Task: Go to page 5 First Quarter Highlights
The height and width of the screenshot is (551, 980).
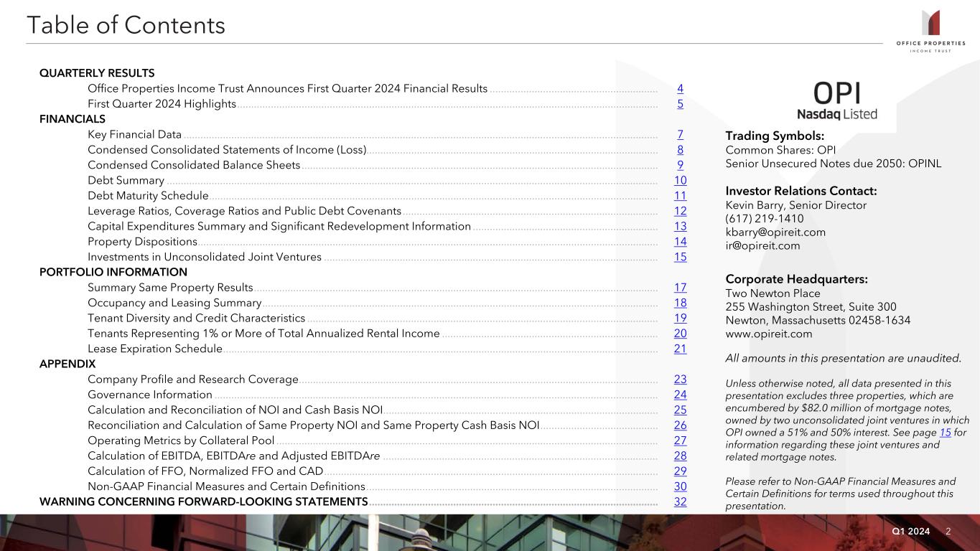Action: pos(680,104)
